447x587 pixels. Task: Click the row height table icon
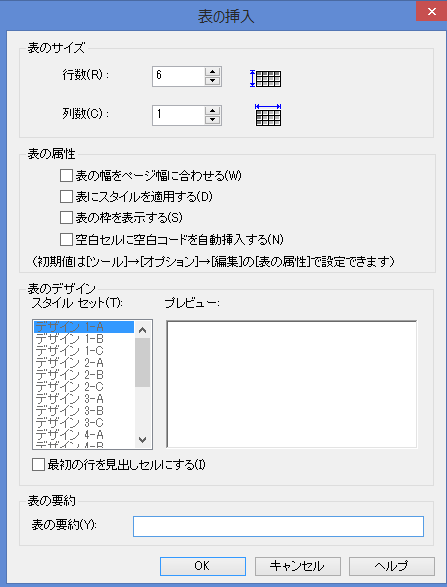coord(265,79)
